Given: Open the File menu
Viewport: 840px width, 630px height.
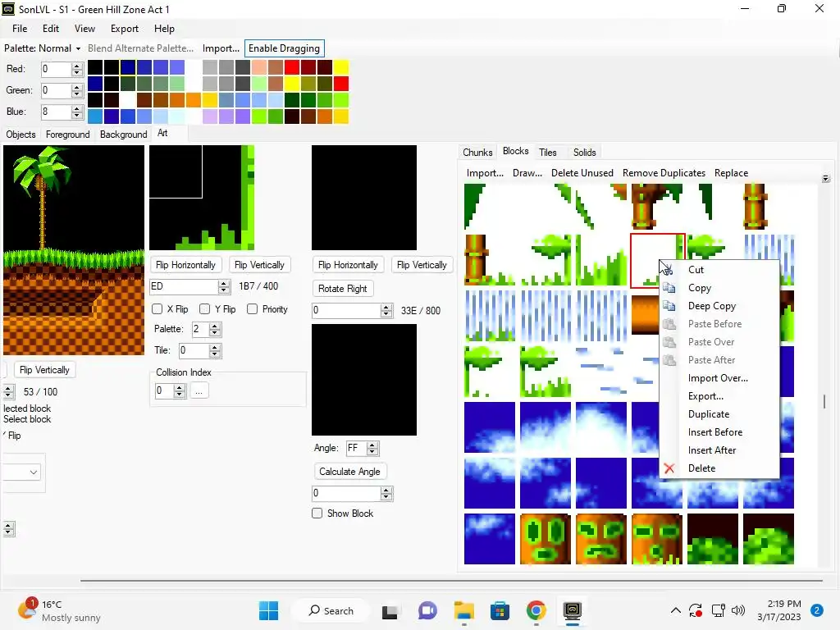Looking at the screenshot, I should [x=20, y=29].
